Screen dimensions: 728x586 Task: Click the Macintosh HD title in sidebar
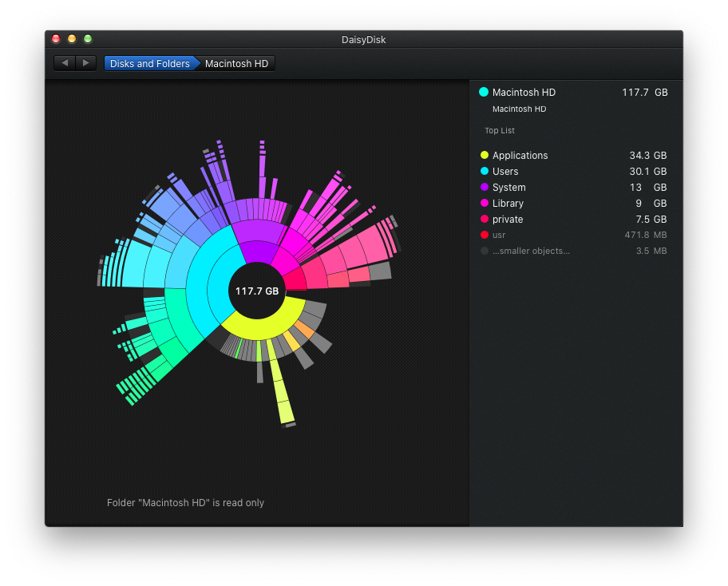[x=524, y=93]
